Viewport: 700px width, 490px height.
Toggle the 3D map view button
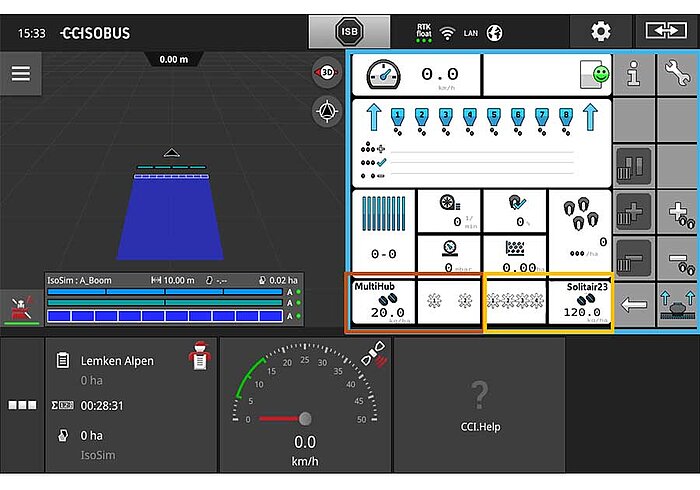tap(326, 72)
